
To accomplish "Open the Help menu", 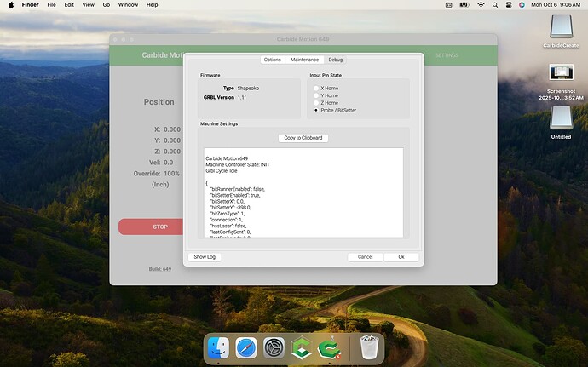I will coord(152,5).
